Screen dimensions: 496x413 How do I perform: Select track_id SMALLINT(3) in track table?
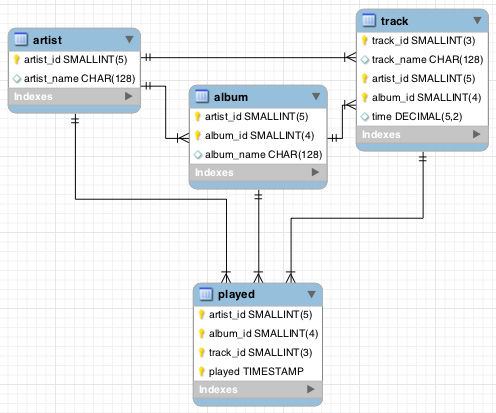(424, 40)
